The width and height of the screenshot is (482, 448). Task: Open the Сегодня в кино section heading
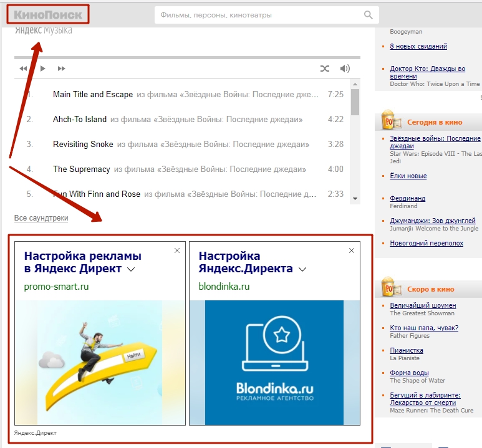pos(435,122)
